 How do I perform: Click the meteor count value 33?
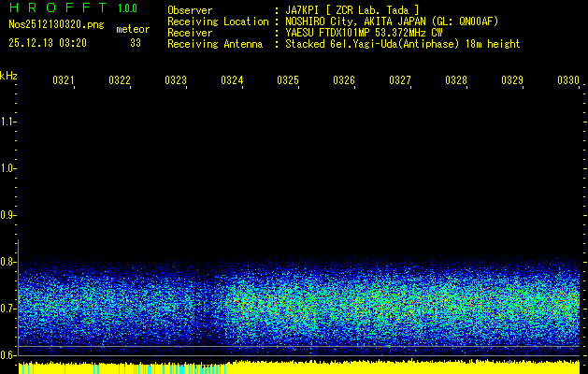136,43
